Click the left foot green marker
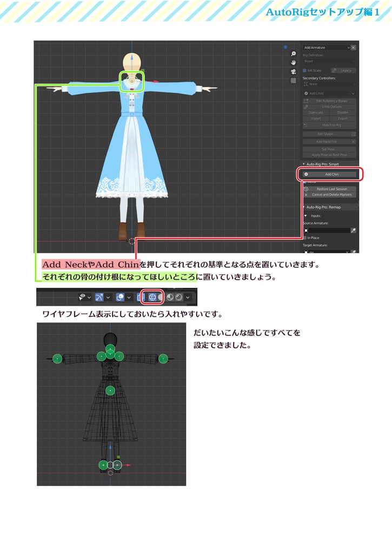392x554 pixels. coord(103,465)
